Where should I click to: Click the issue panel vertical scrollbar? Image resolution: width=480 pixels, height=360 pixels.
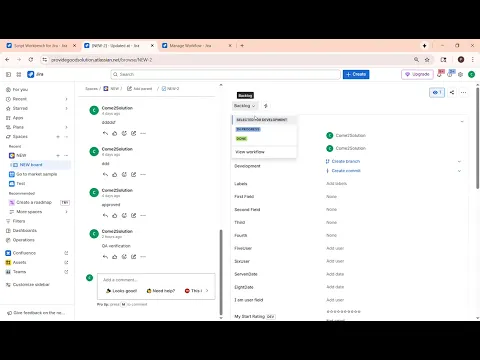[x=477, y=138]
